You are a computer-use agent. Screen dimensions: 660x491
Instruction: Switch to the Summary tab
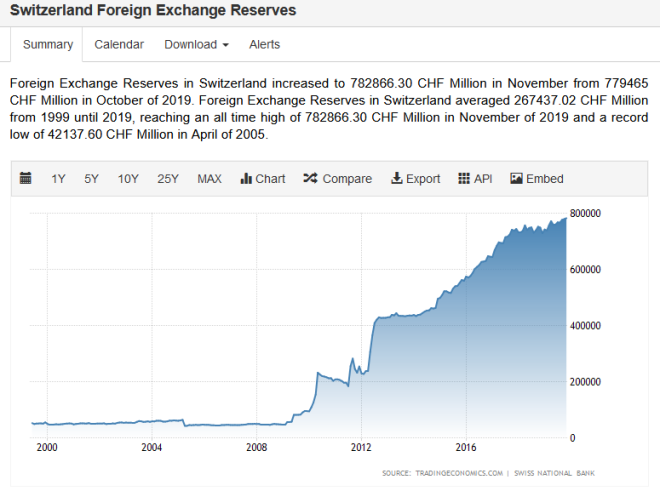(48, 44)
